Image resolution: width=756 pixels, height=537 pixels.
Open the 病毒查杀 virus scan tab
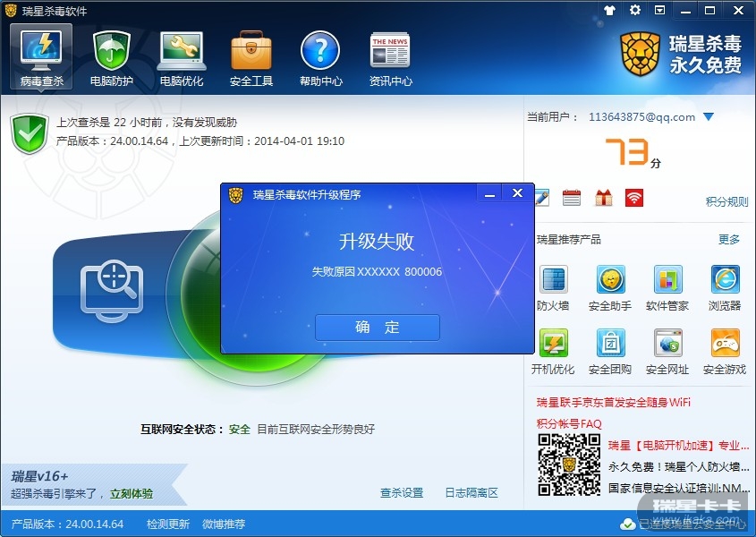(x=41, y=57)
